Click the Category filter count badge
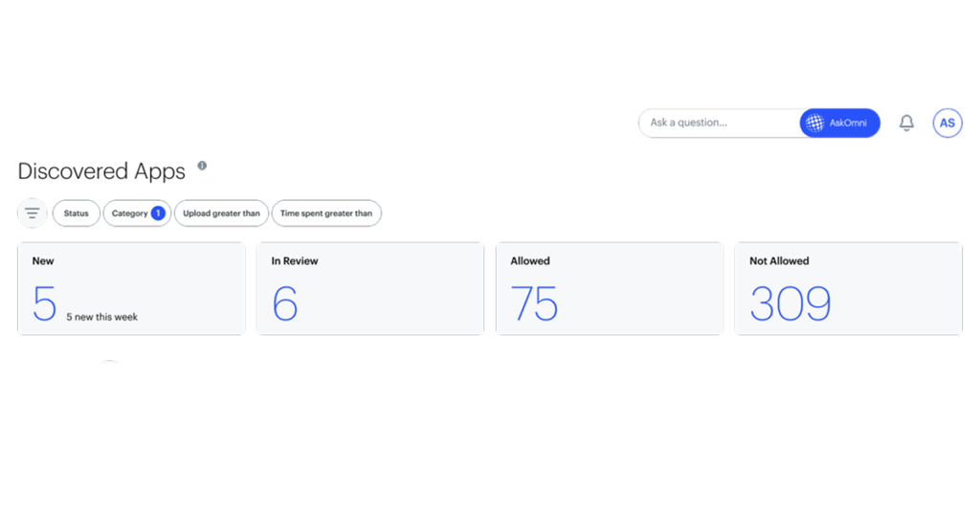980x513 pixels. (158, 213)
